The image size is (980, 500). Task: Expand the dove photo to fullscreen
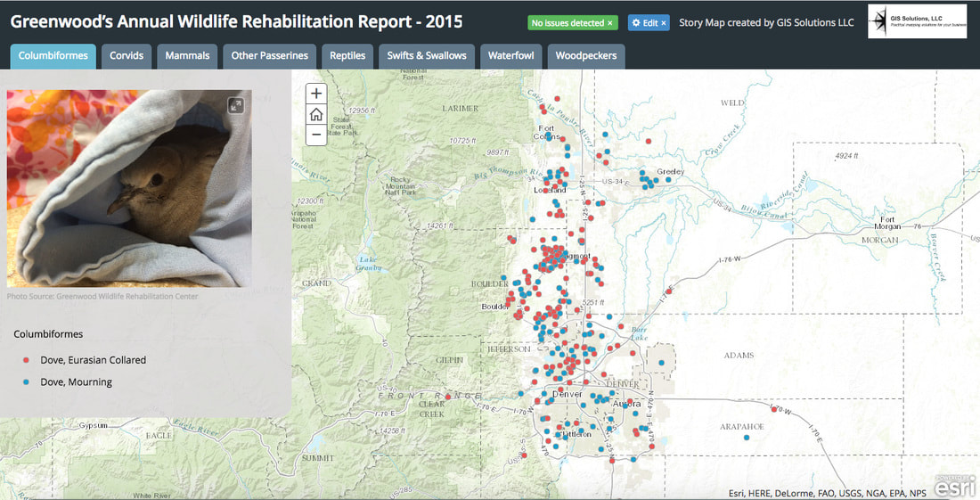[x=235, y=106]
